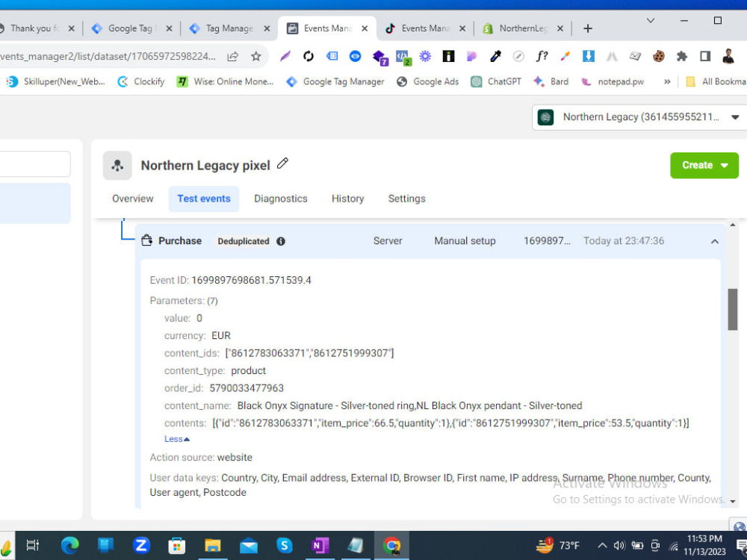
Task: Click the Chrome icon in the taskbar
Action: (393, 545)
